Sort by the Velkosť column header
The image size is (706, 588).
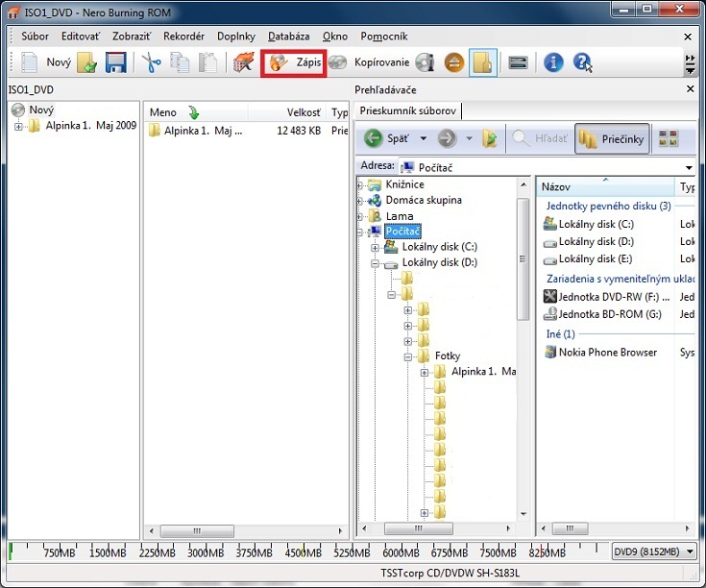point(287,112)
